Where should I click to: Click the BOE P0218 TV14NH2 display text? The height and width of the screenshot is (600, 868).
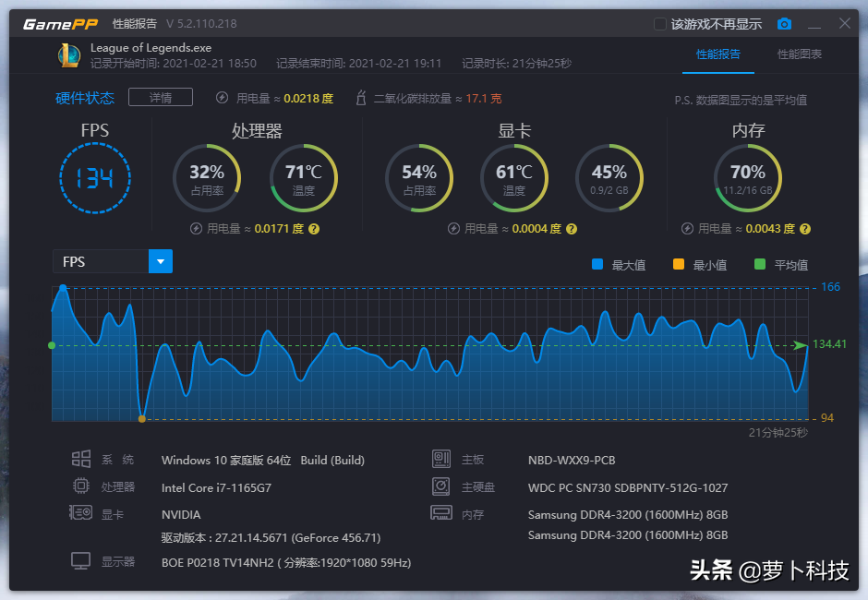286,563
